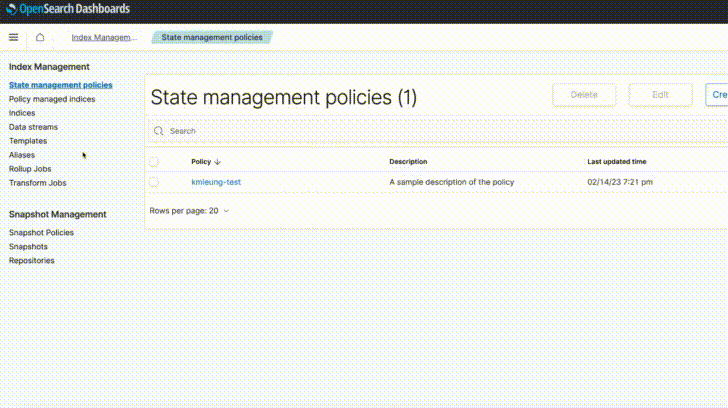Click the Delete button
This screenshot has width=728, height=408.
(x=584, y=95)
